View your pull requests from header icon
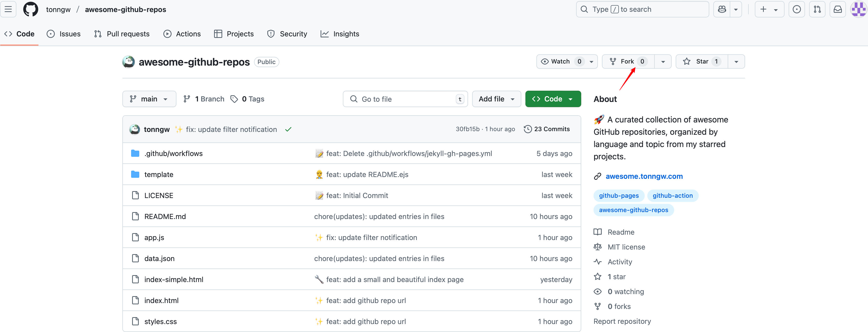 pyautogui.click(x=817, y=9)
